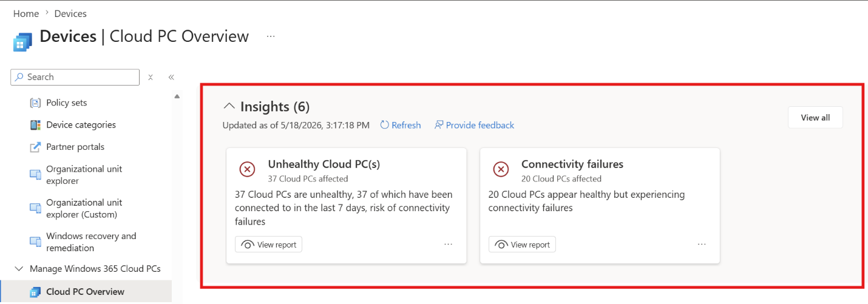Click the Policy sets icon
The width and height of the screenshot is (868, 304).
35,103
